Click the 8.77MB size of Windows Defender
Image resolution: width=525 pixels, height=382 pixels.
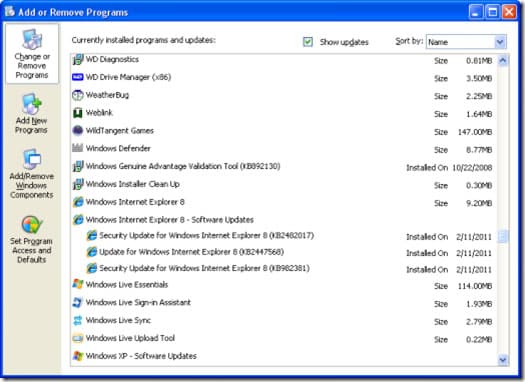pos(479,150)
